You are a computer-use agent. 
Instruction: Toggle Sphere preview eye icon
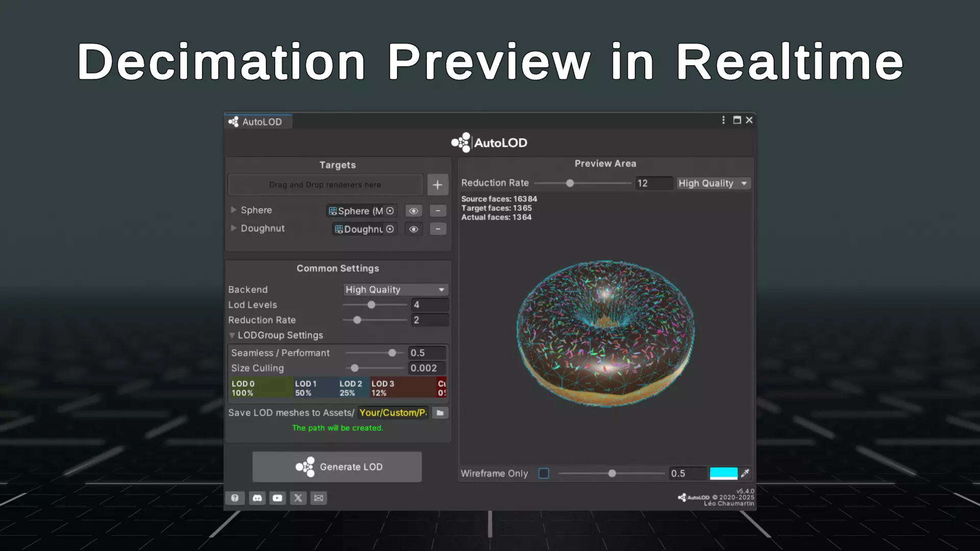[x=413, y=211]
